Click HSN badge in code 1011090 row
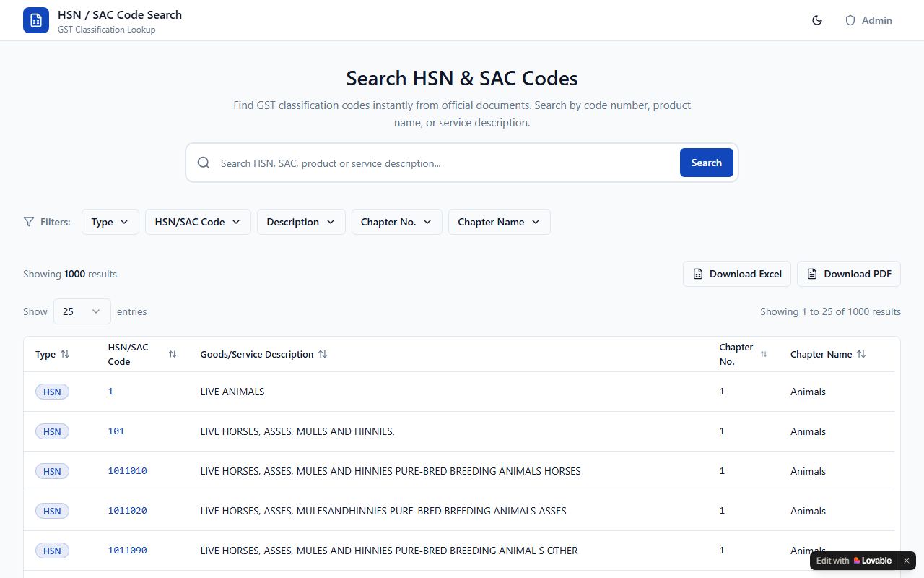 pyautogui.click(x=52, y=551)
